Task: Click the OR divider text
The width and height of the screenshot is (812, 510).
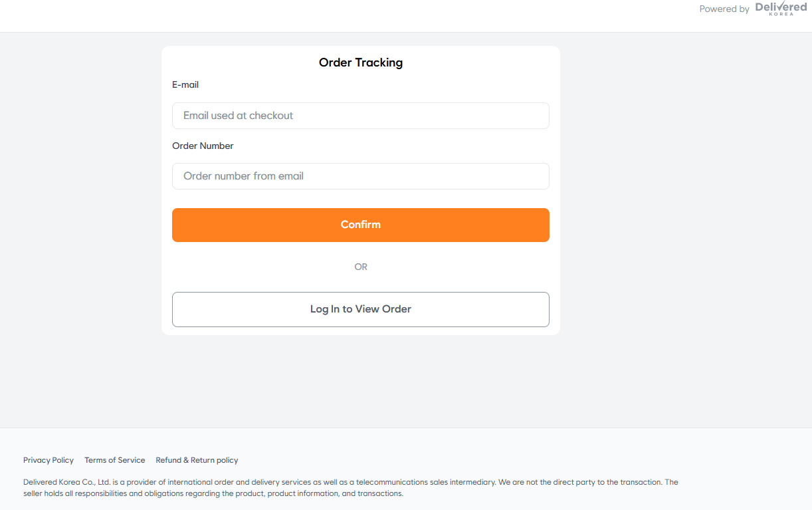Action: (361, 267)
